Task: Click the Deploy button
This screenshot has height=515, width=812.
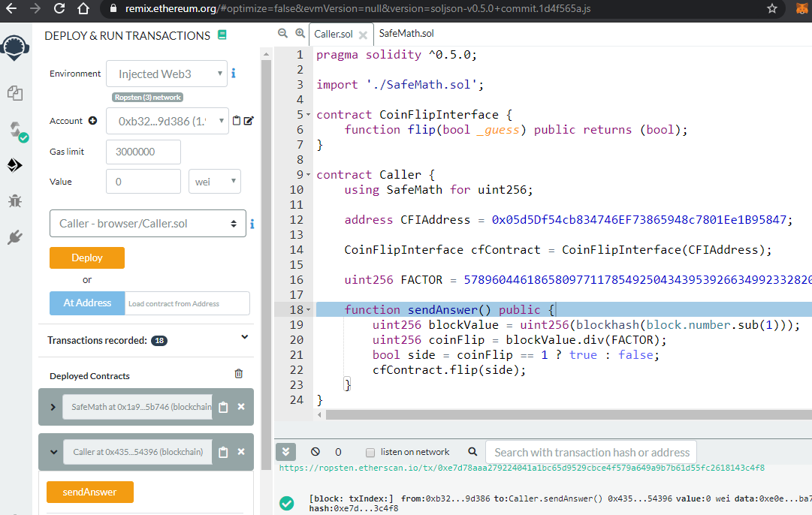Action: [x=87, y=257]
